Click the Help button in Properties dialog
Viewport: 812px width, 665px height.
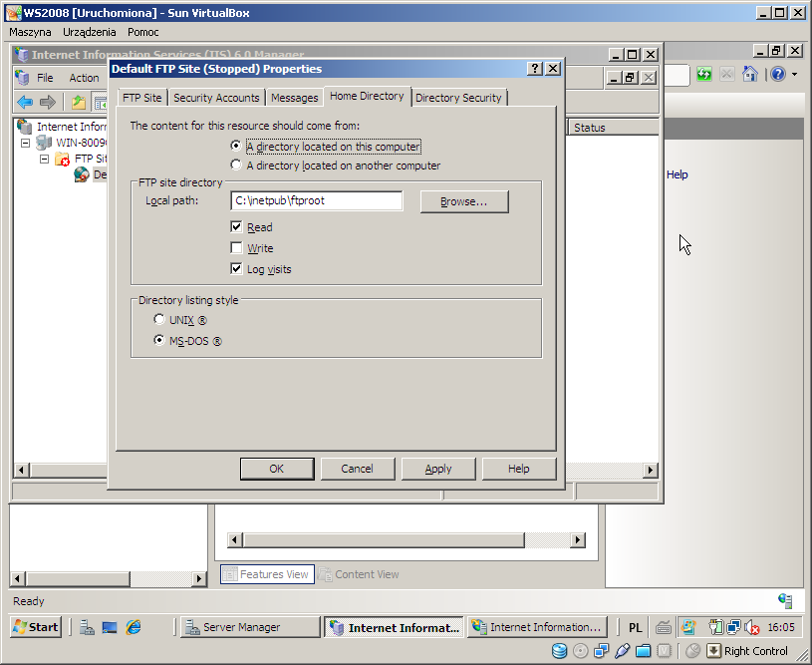(519, 469)
